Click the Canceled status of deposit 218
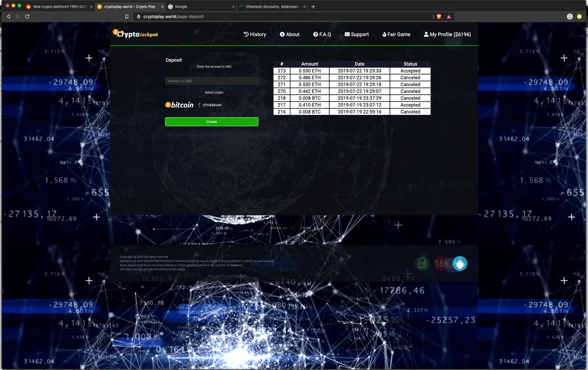 pos(410,98)
